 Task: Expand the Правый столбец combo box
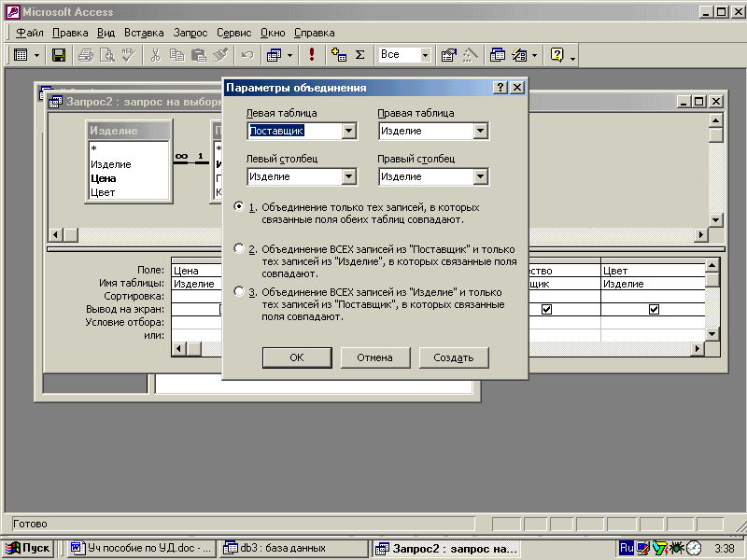pyautogui.click(x=480, y=176)
